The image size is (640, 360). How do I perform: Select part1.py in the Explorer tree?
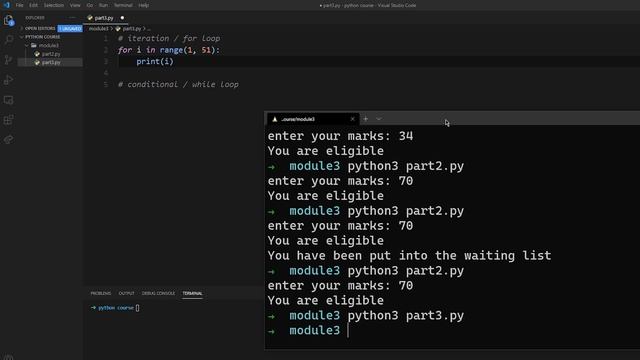tap(51, 62)
